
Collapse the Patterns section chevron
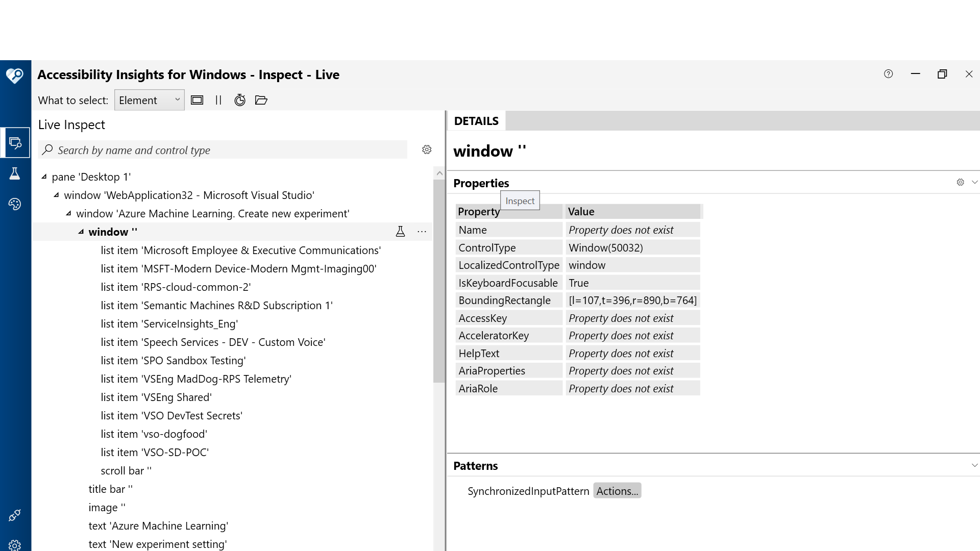coord(975,465)
